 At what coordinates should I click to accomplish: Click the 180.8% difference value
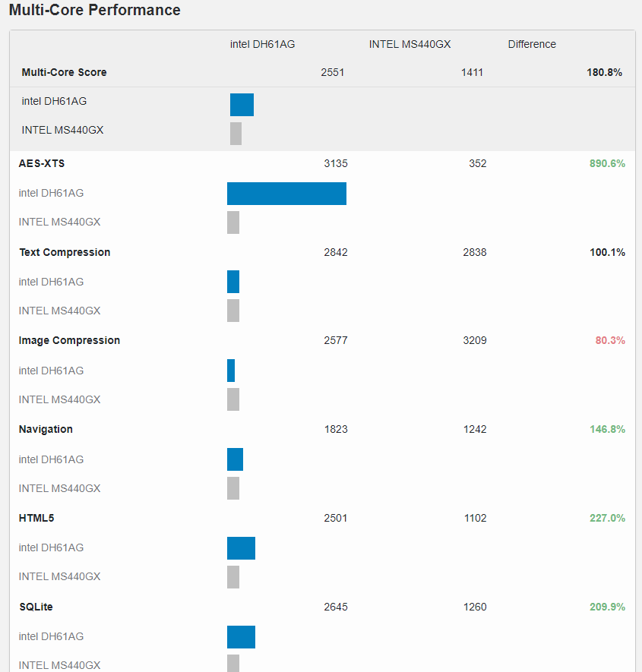click(604, 72)
